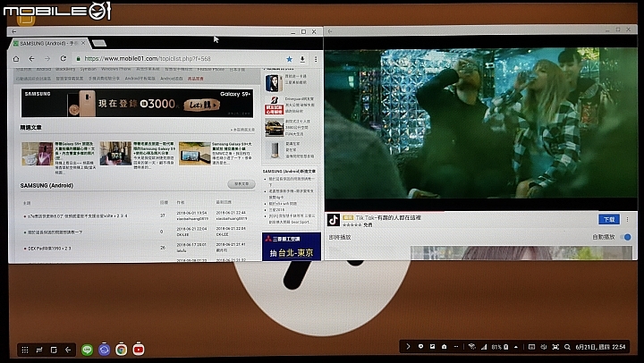
Task: Open Samsung Galaxy S9+ banner ad
Action: pyautogui.click(x=137, y=103)
